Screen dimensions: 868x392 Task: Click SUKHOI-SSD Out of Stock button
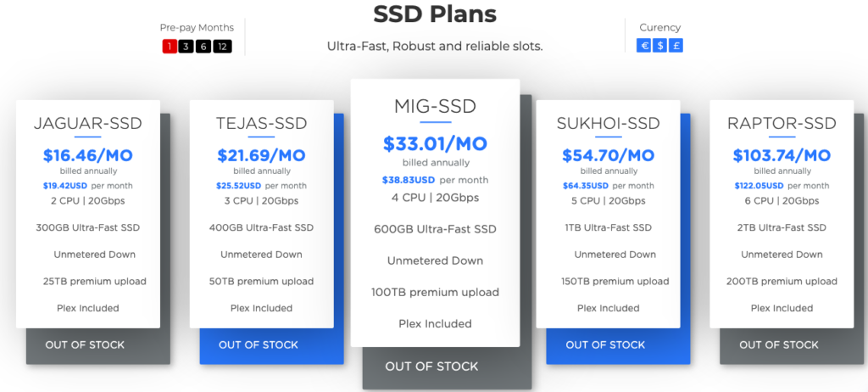[605, 344]
